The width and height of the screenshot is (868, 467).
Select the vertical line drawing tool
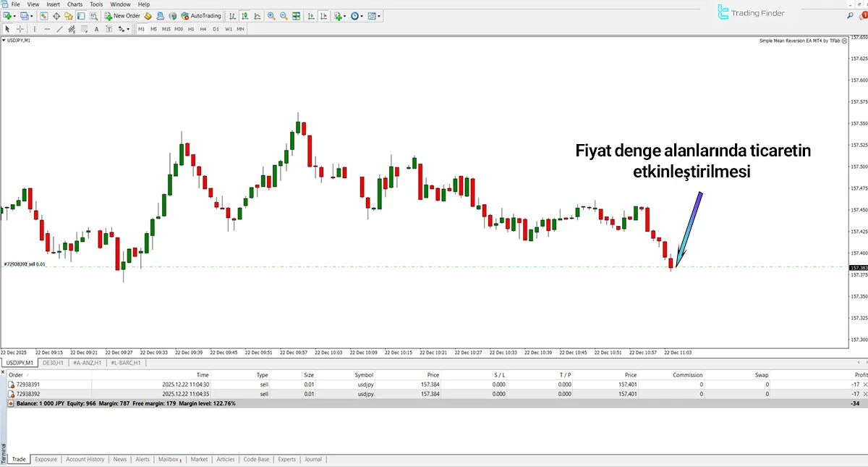pos(34,29)
